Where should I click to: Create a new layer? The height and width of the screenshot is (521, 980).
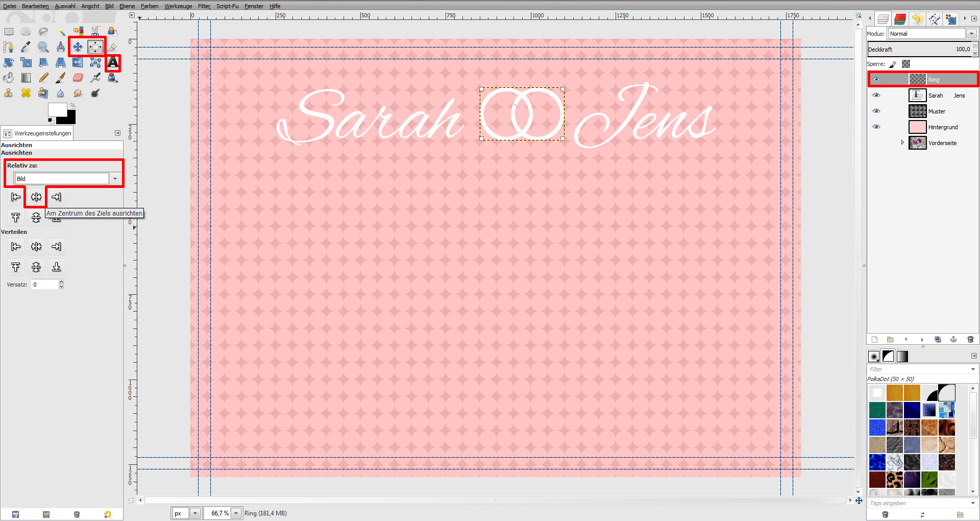point(874,339)
